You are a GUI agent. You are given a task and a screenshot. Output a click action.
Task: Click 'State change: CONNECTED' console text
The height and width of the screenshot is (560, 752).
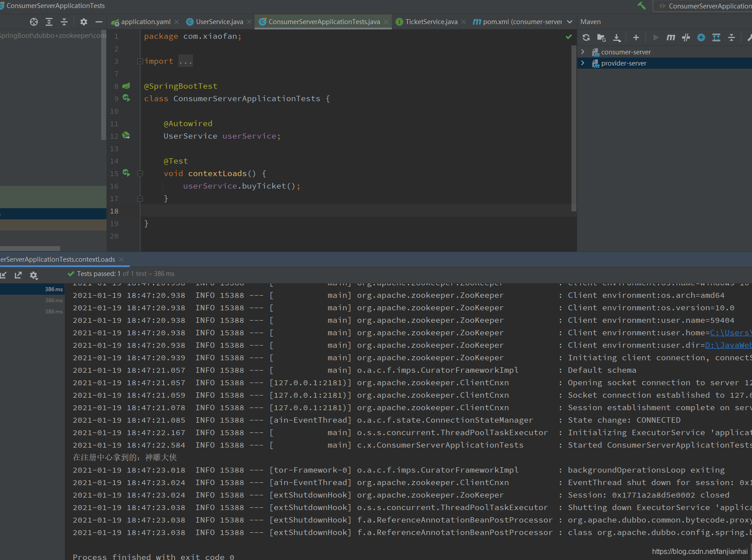pos(624,420)
